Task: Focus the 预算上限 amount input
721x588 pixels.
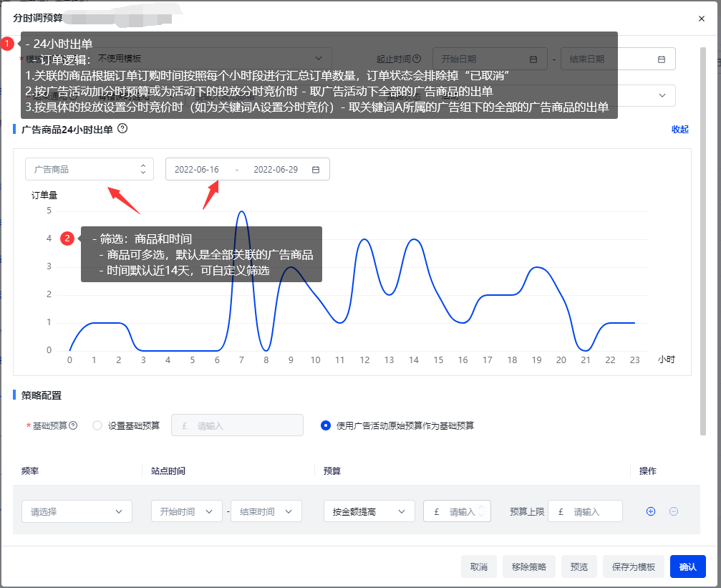Action: click(586, 511)
